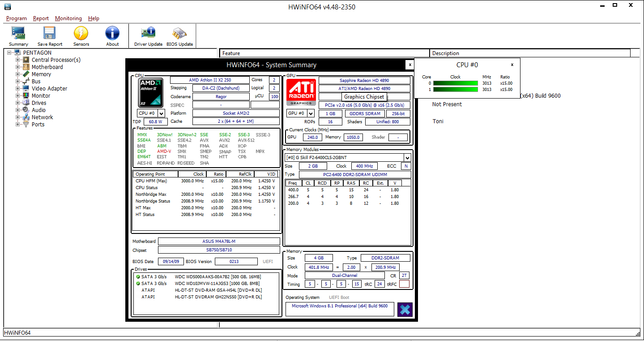Open the Monitoring menu
Image resolution: width=644 pixels, height=341 pixels.
point(68,18)
